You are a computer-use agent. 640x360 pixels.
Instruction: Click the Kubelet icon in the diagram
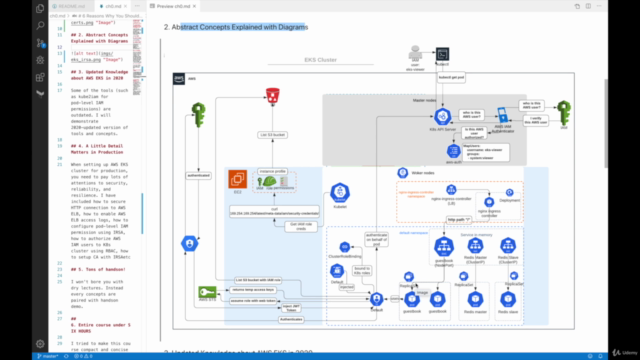tap(340, 193)
